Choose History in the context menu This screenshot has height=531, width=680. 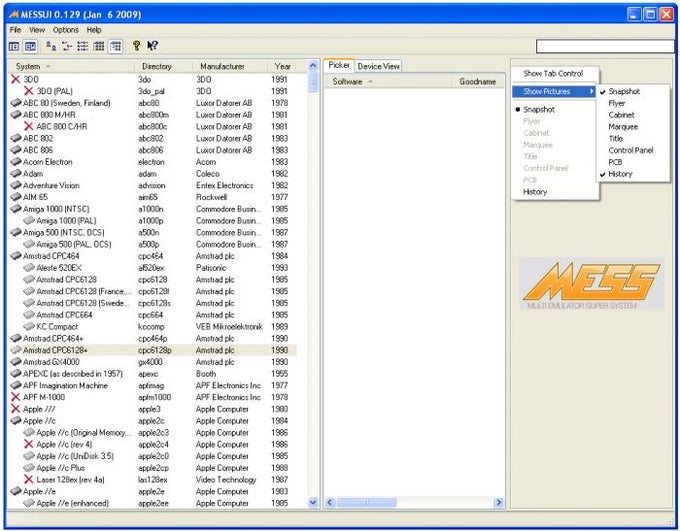pyautogui.click(x=555, y=192)
